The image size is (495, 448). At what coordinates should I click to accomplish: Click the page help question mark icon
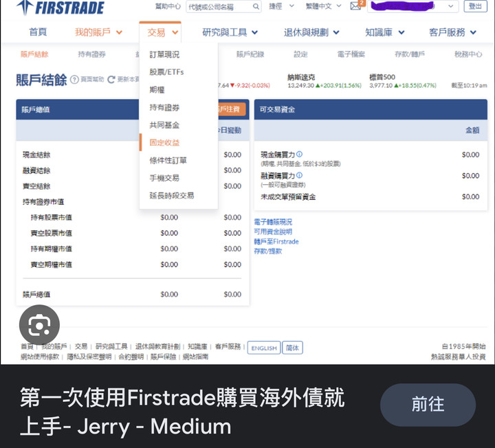(74, 80)
